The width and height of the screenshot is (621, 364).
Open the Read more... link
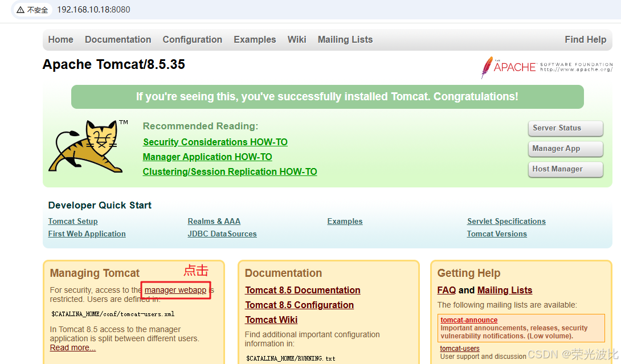(x=73, y=347)
